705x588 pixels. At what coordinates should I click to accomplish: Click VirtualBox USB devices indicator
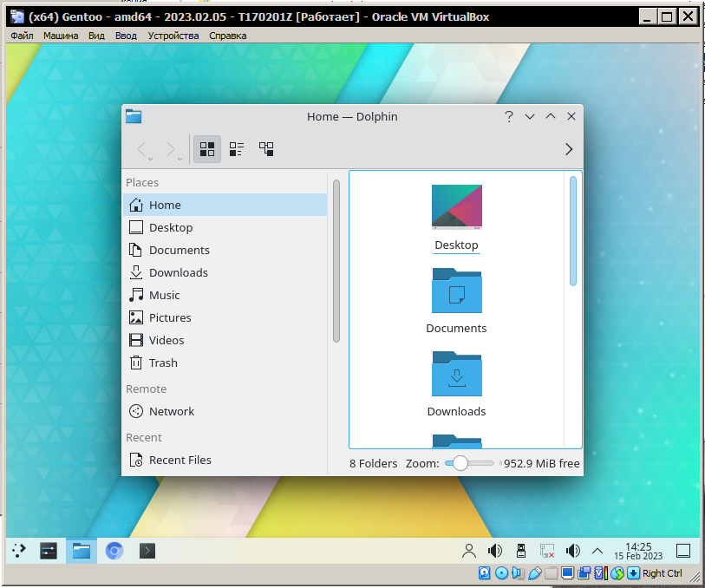(x=534, y=573)
